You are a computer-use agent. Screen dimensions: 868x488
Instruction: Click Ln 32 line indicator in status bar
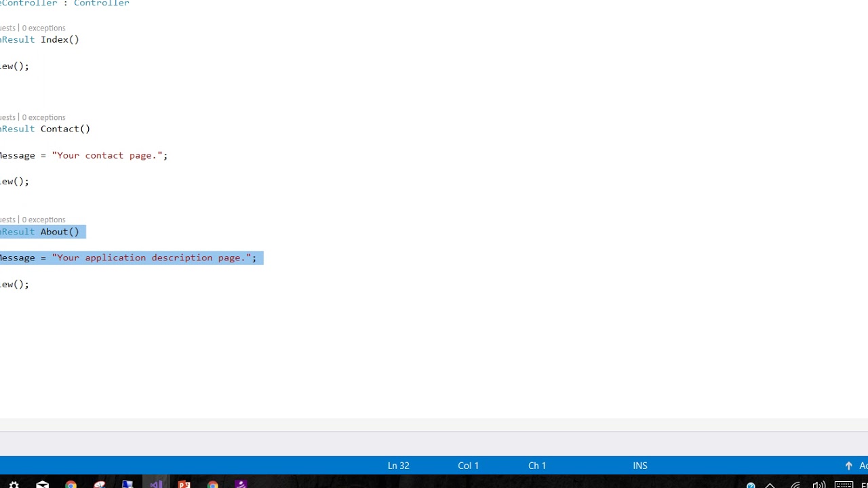(x=398, y=466)
